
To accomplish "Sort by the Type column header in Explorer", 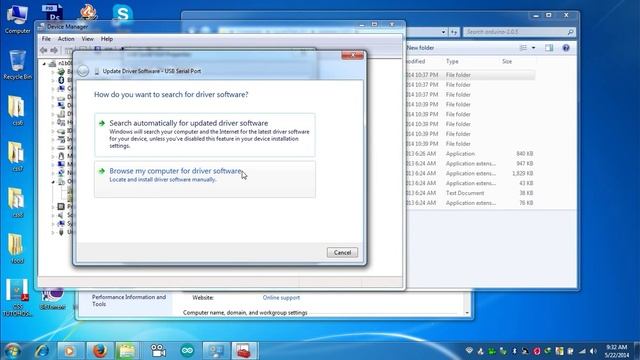I will [452, 61].
